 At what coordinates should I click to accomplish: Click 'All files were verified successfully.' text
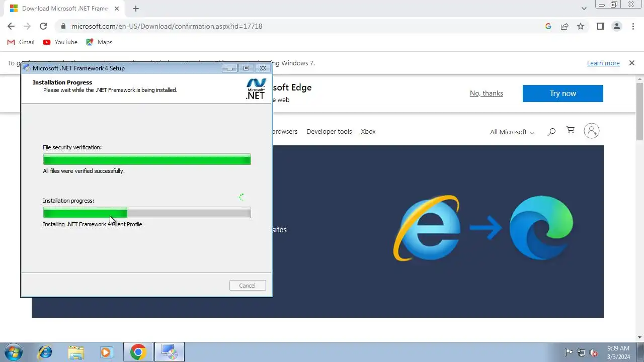click(x=84, y=171)
